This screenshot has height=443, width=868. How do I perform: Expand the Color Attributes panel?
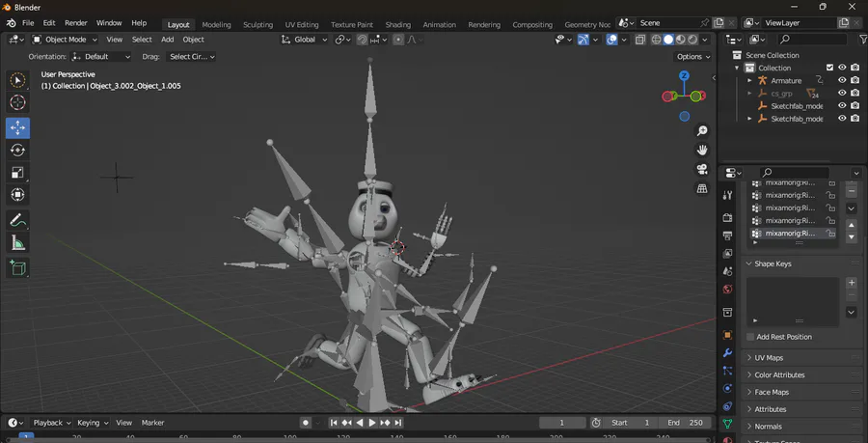(x=779, y=374)
